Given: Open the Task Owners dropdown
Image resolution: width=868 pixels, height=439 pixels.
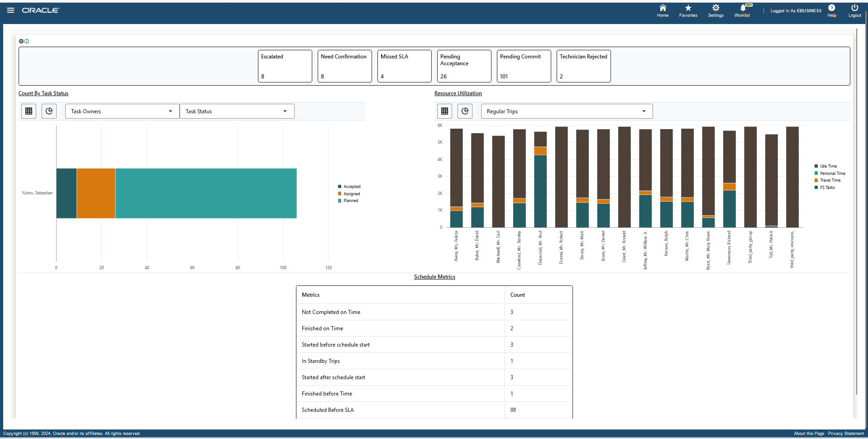Looking at the screenshot, I should tap(121, 111).
